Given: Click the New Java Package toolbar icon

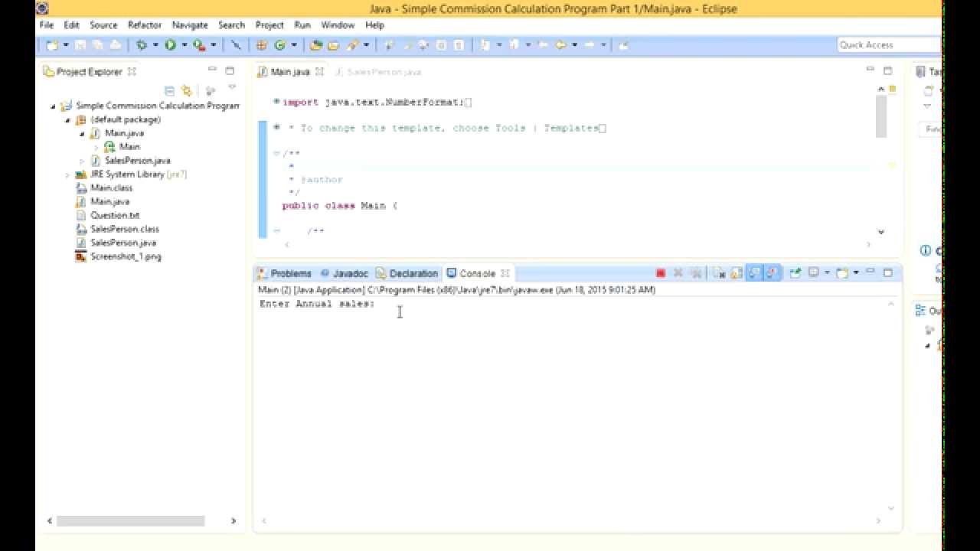Looking at the screenshot, I should click(261, 45).
